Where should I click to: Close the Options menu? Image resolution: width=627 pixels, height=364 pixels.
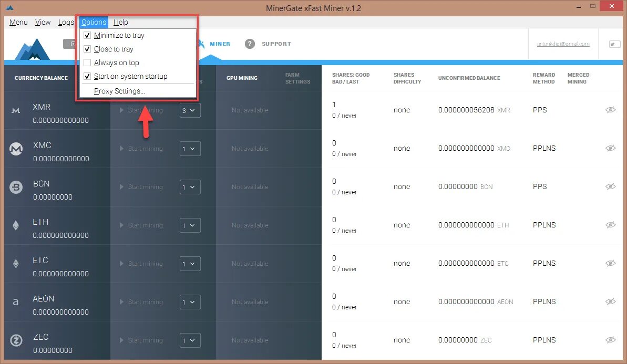tap(94, 22)
